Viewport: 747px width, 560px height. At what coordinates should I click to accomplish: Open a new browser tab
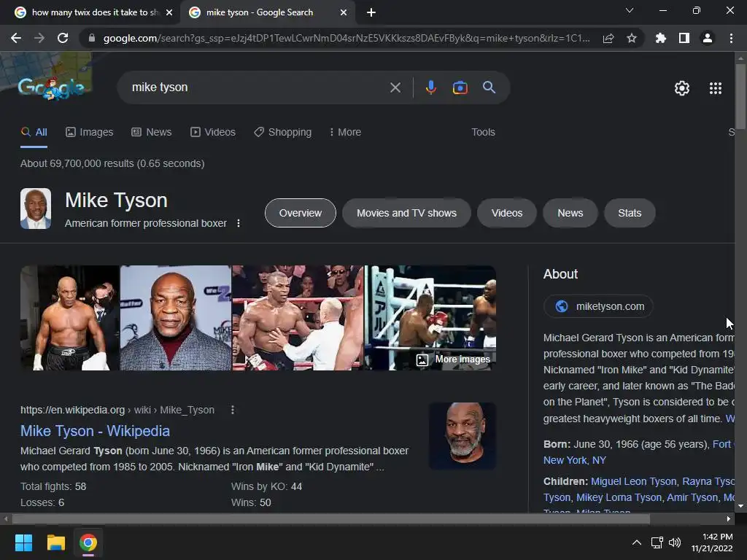pos(371,12)
